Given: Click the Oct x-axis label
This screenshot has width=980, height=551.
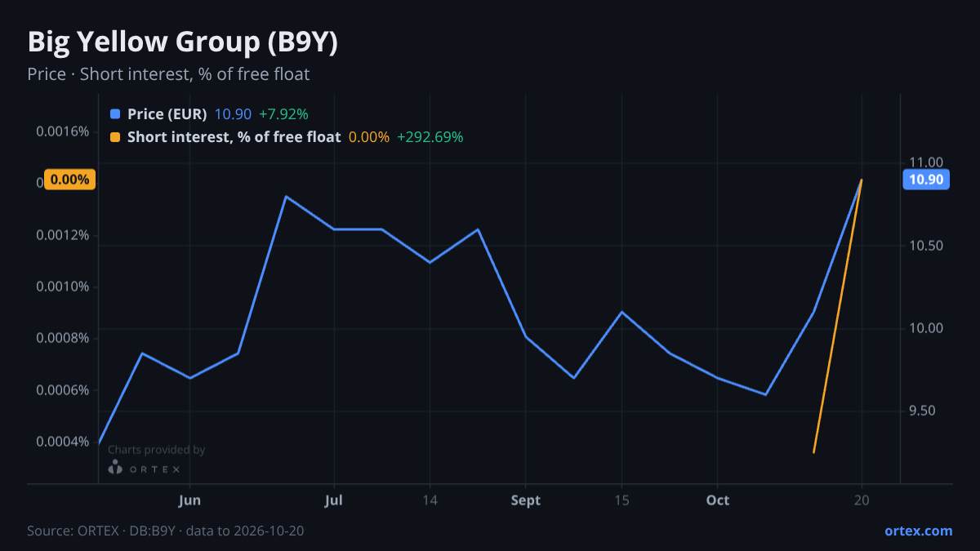Looking at the screenshot, I should (x=718, y=500).
